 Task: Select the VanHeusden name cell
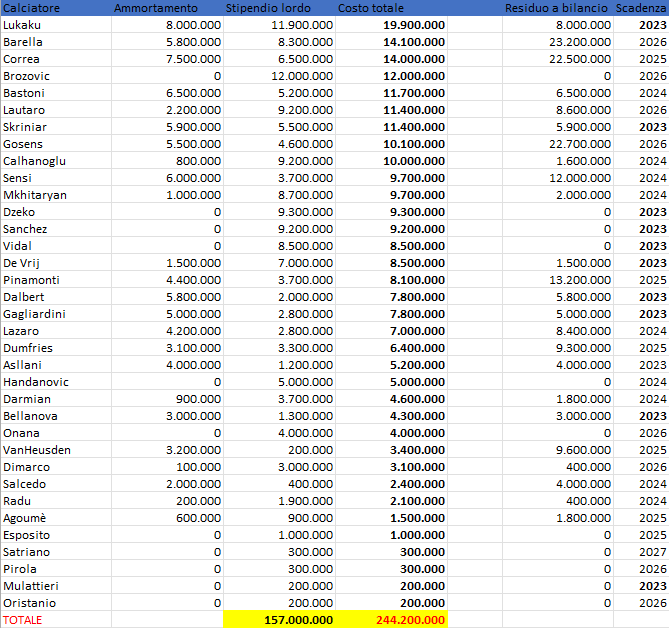[38, 450]
